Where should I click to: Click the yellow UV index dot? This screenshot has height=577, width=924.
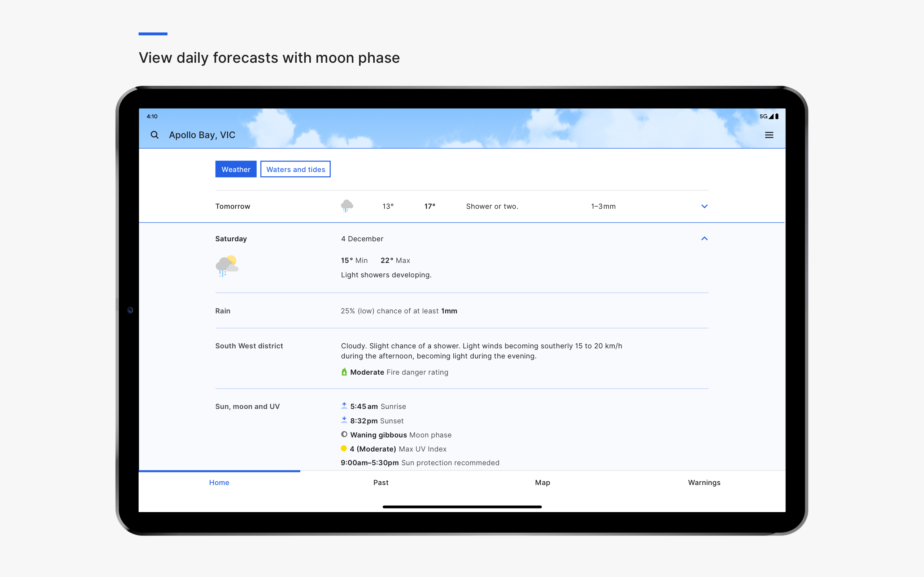344,448
